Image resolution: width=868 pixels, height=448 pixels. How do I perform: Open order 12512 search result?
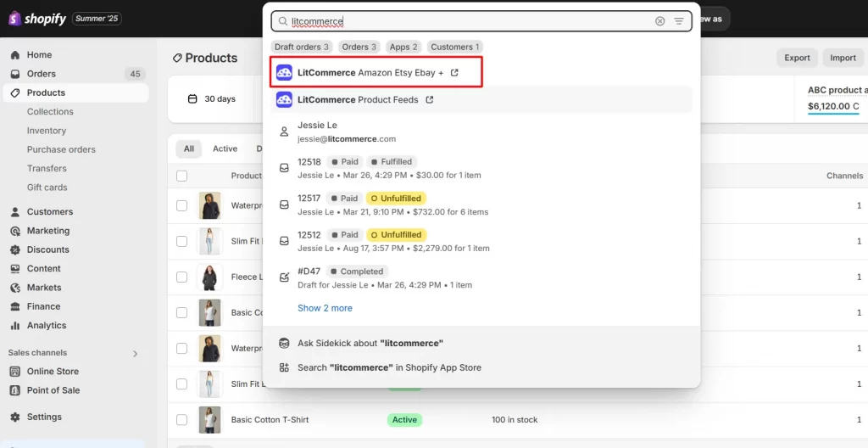click(481, 241)
